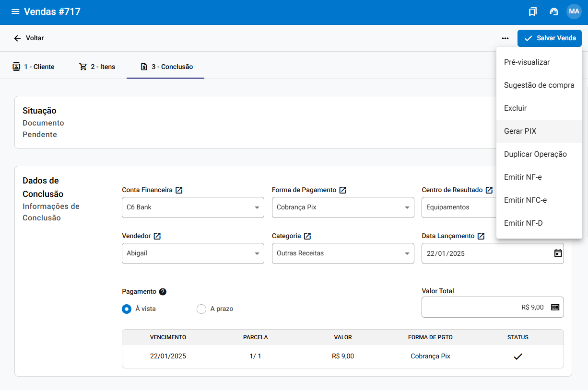The image size is (588, 390).
Task: Select the A prazo payment option
Action: click(201, 309)
